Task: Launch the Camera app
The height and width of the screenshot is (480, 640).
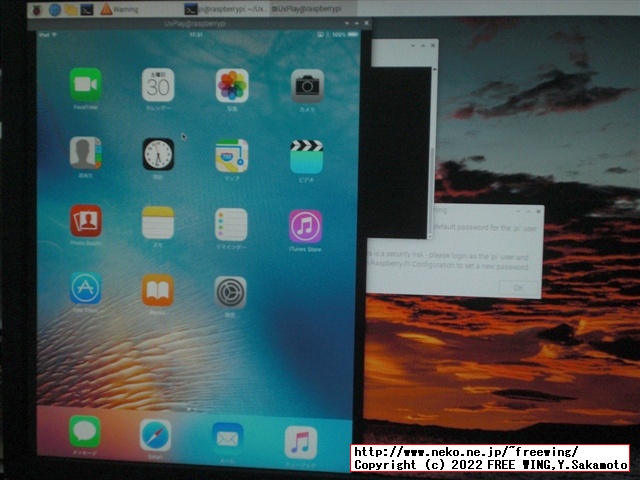Action: [x=307, y=86]
